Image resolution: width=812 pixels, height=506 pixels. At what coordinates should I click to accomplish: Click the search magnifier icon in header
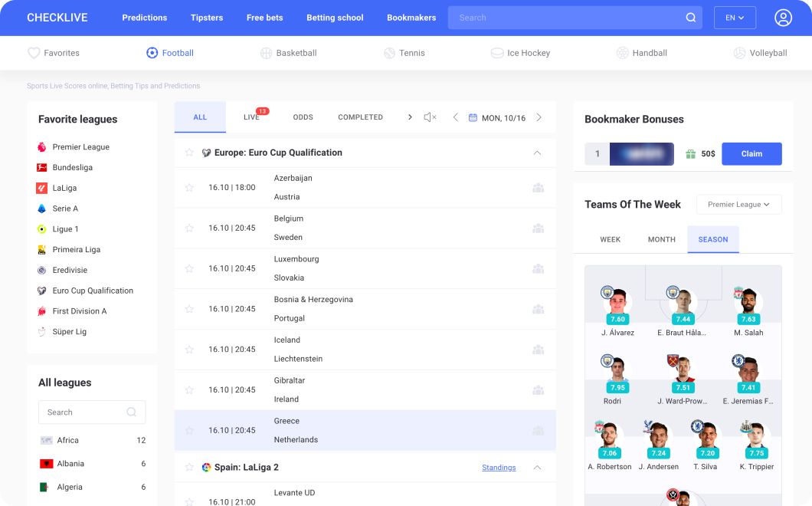pos(691,18)
